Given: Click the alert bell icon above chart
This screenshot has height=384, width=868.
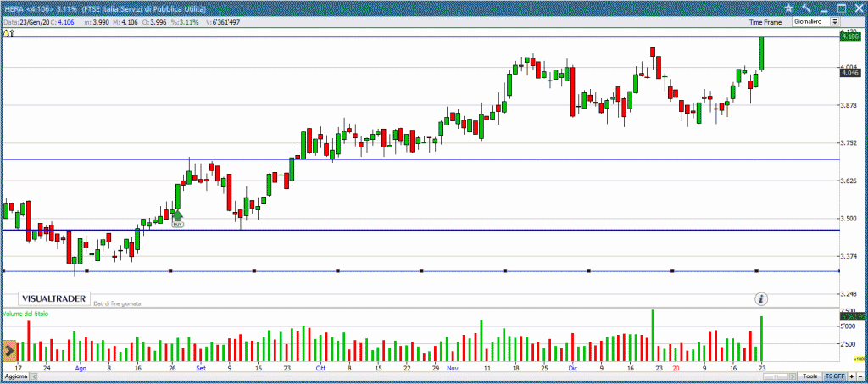Looking at the screenshot, I should pos(6,33).
